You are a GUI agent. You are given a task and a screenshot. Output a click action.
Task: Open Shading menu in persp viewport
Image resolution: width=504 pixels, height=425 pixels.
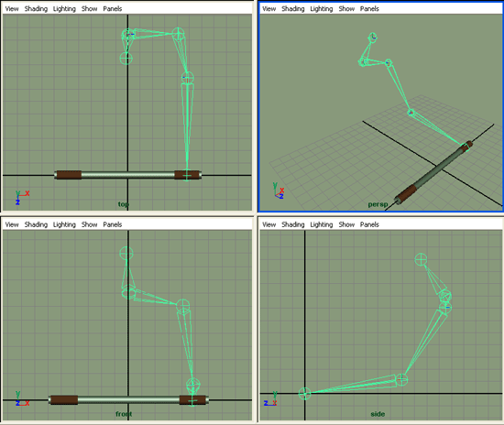293,9
